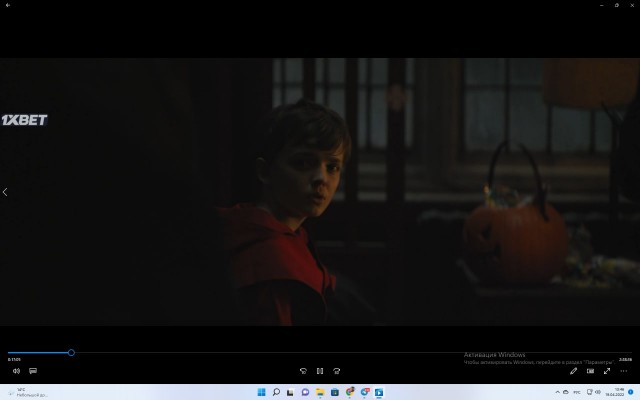Click the seek bar handle
Screen dimensions: 640x400
[71, 353]
